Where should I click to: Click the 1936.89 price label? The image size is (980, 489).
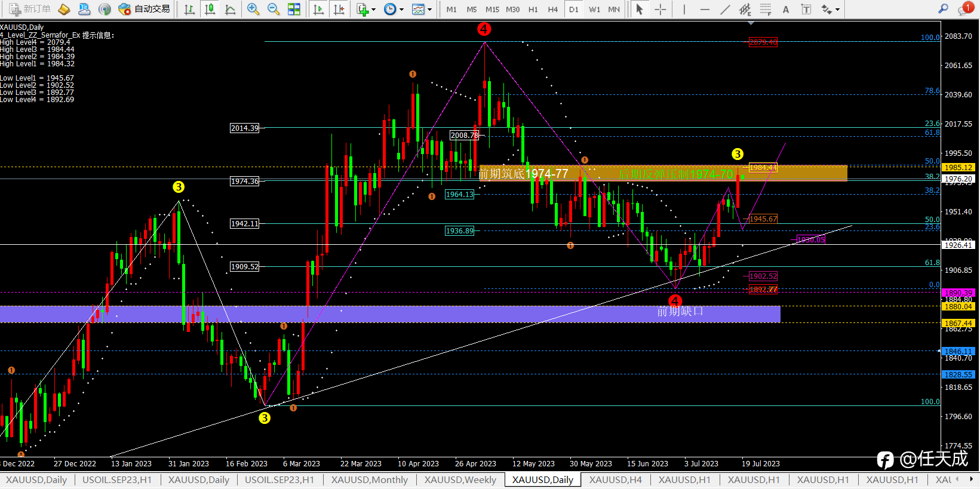tap(460, 230)
